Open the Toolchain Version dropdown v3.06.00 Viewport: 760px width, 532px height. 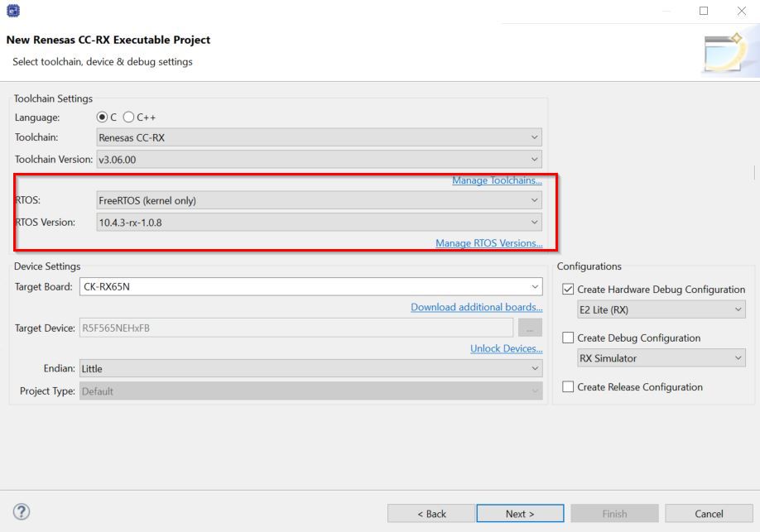pyautogui.click(x=319, y=160)
